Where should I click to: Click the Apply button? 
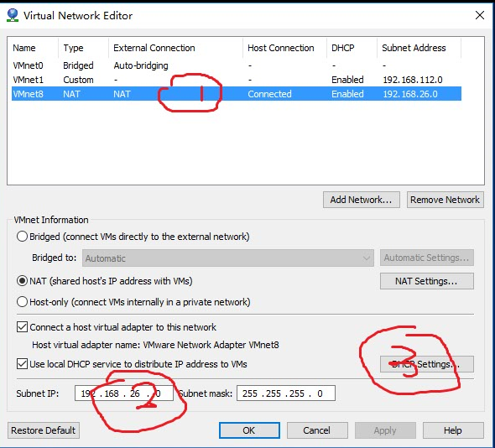coord(385,430)
